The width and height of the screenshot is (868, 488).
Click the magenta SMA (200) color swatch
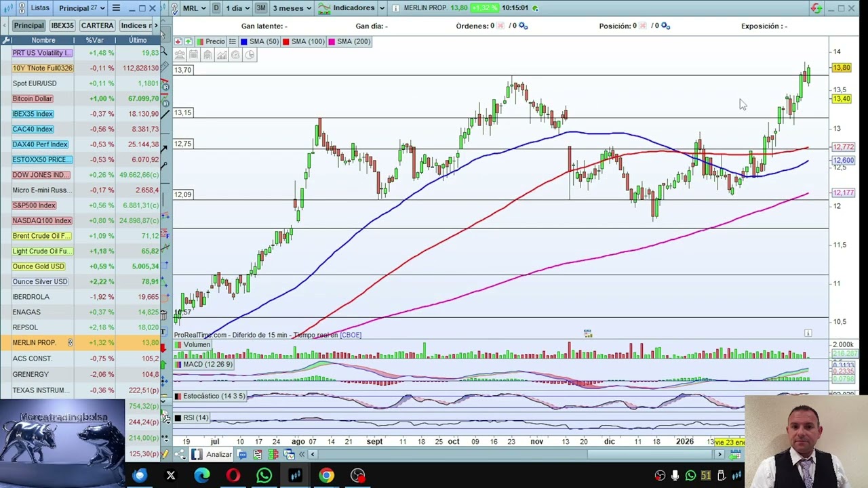pyautogui.click(x=332, y=41)
